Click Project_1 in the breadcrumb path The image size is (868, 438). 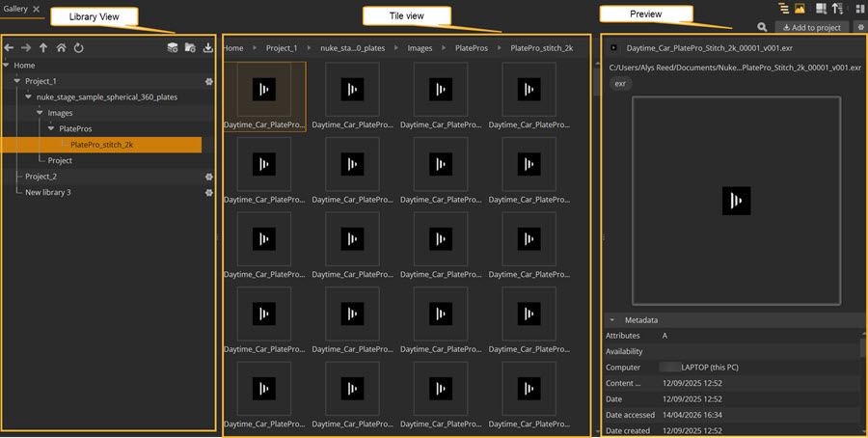[282, 48]
